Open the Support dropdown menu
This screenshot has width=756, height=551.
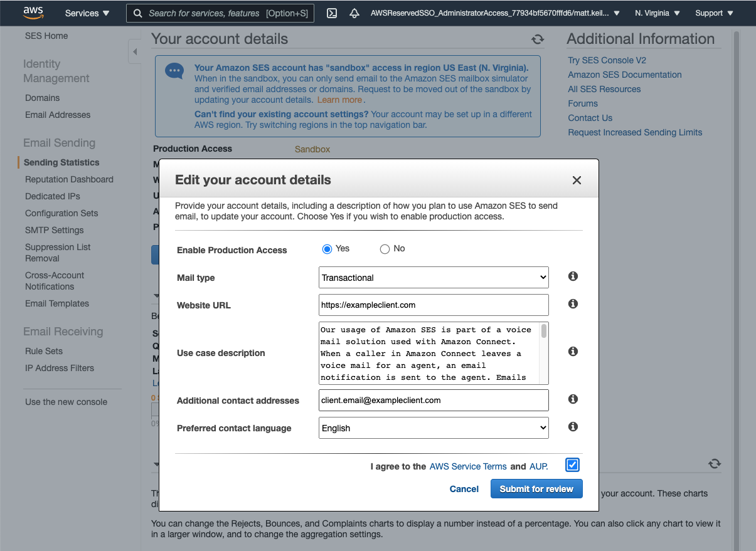(715, 13)
